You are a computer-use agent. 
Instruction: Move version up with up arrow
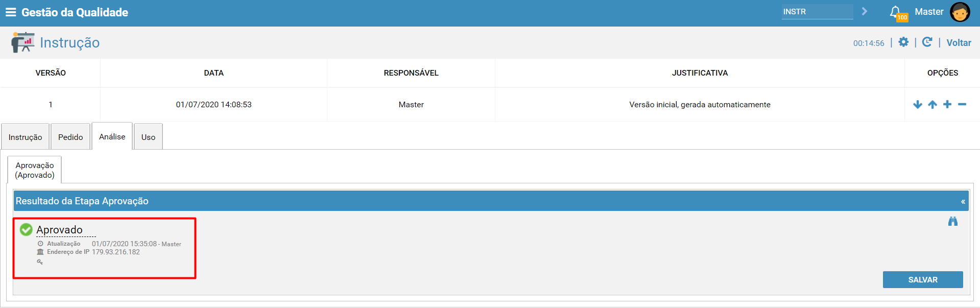tap(933, 104)
